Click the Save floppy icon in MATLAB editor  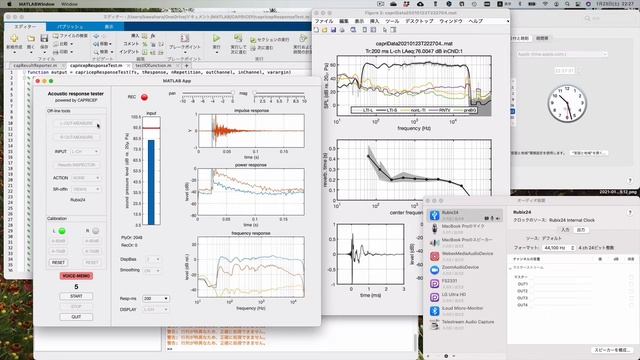44,39
